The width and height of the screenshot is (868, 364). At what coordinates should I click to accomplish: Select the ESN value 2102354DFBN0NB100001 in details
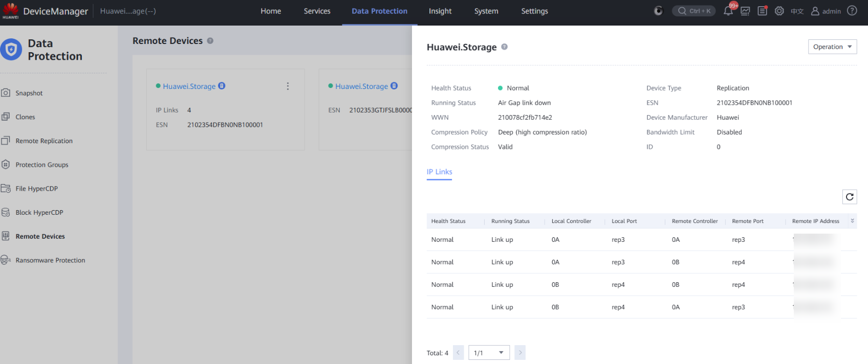(754, 103)
